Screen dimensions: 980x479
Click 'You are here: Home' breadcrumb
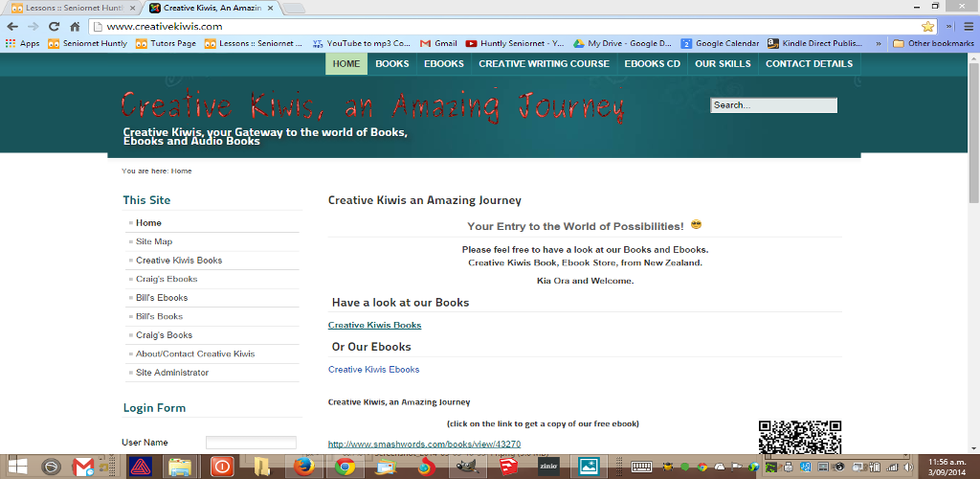pyautogui.click(x=157, y=171)
